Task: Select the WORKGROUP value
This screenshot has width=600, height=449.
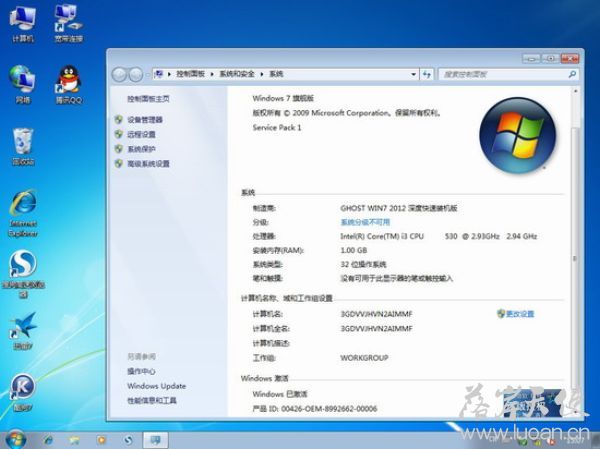Action: click(x=364, y=358)
